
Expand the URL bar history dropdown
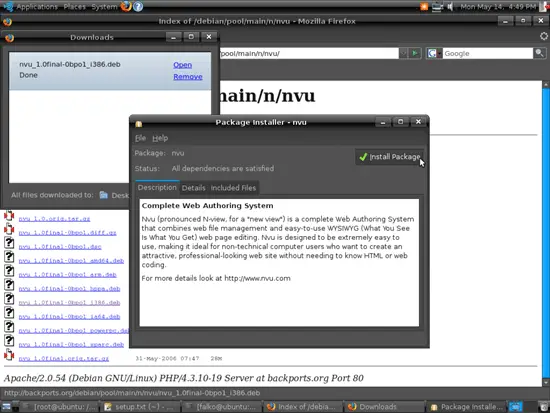point(403,53)
